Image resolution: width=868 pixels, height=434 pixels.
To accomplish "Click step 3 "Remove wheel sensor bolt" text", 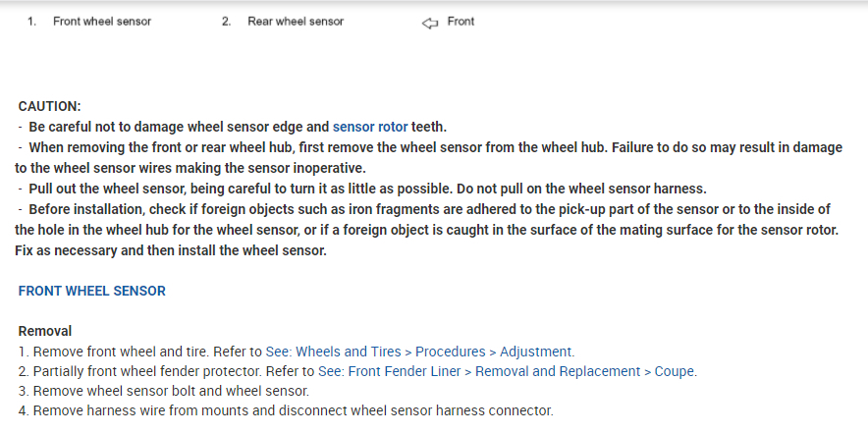I will click(157, 391).
